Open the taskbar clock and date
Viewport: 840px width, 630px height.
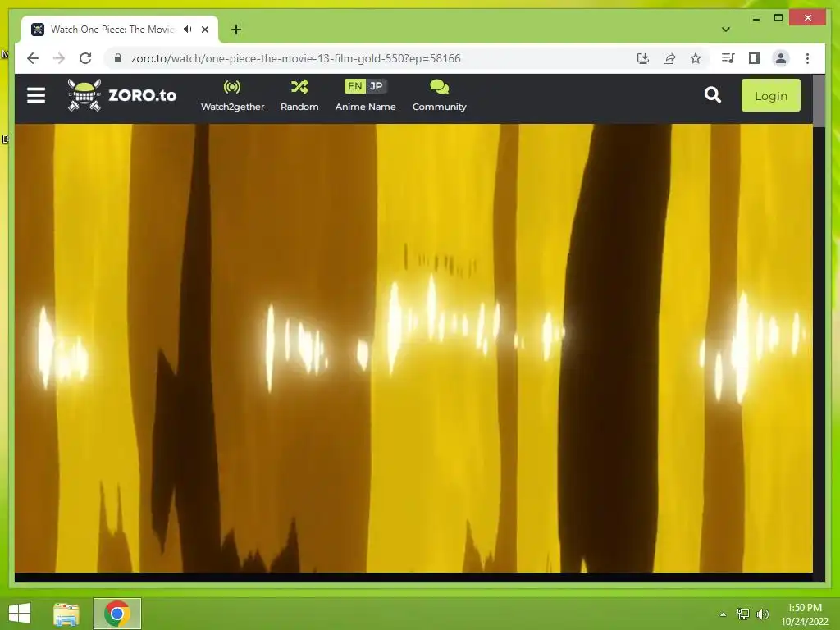(x=805, y=614)
